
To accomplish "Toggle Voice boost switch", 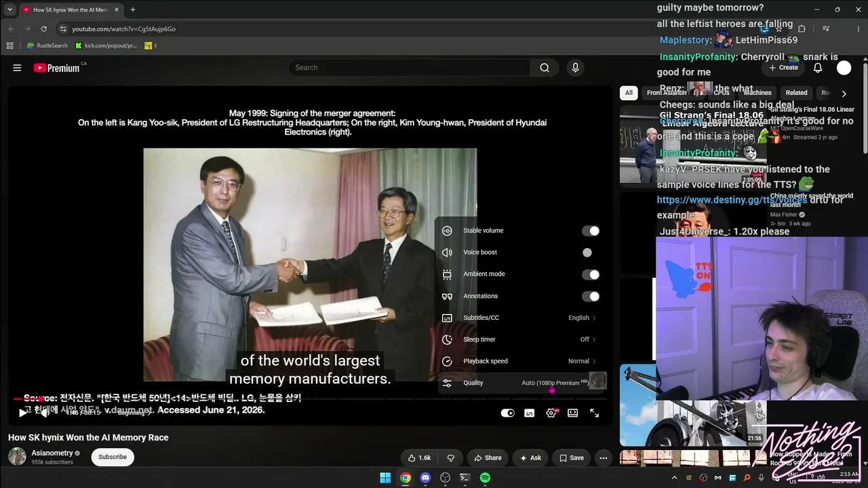I will 591,253.
